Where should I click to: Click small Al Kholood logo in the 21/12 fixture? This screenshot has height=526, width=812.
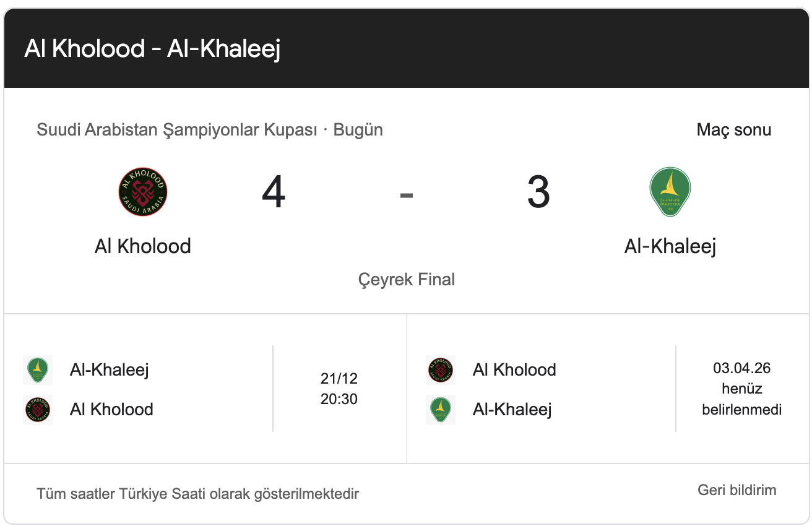[38, 410]
